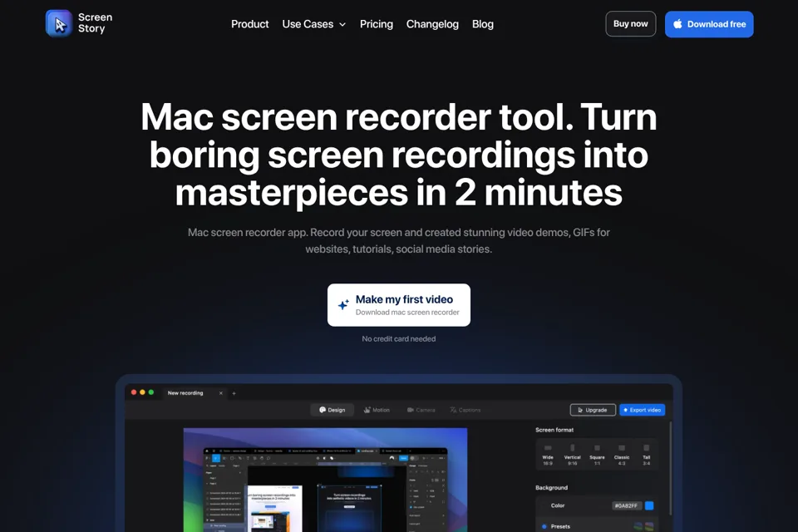This screenshot has width=798, height=532.
Task: Click the Mac screen recorder app subheading
Action: pyautogui.click(x=398, y=241)
